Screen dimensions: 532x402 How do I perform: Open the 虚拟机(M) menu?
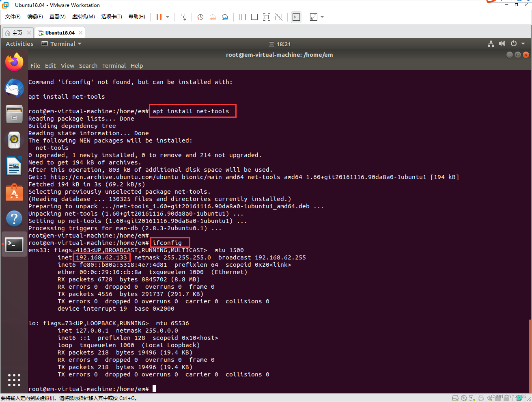pos(83,17)
